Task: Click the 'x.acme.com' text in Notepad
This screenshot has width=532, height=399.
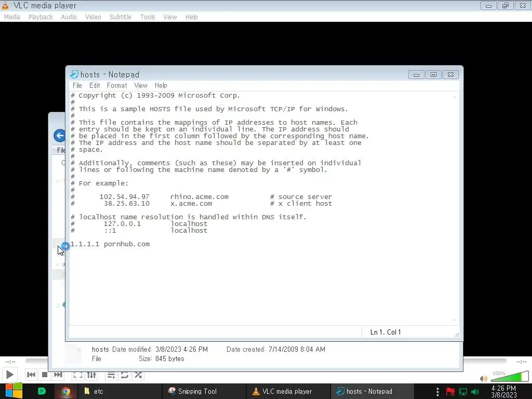Action: coord(191,204)
